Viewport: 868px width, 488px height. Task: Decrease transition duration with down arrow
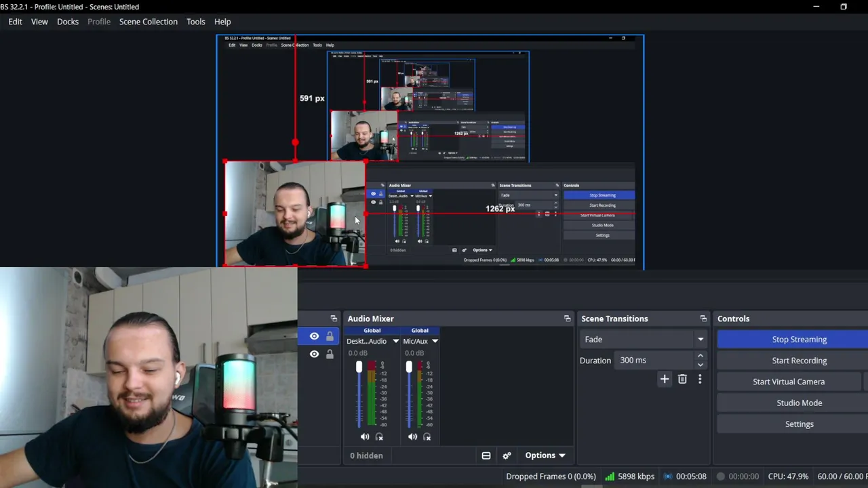click(x=701, y=365)
